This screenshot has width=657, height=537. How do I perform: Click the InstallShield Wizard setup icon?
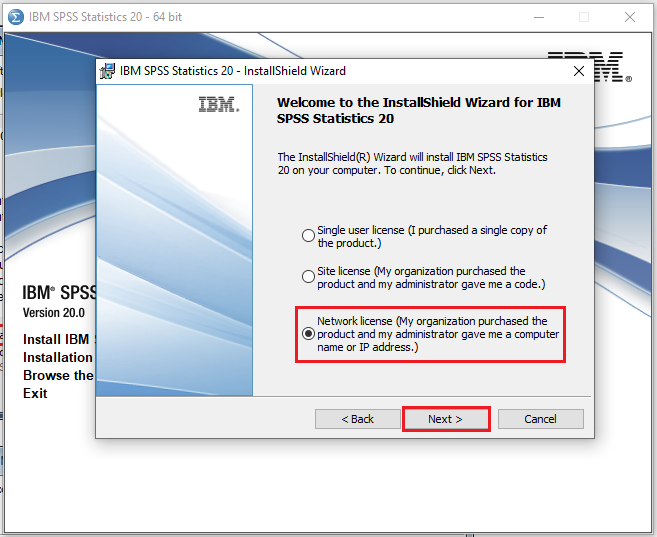[x=108, y=71]
